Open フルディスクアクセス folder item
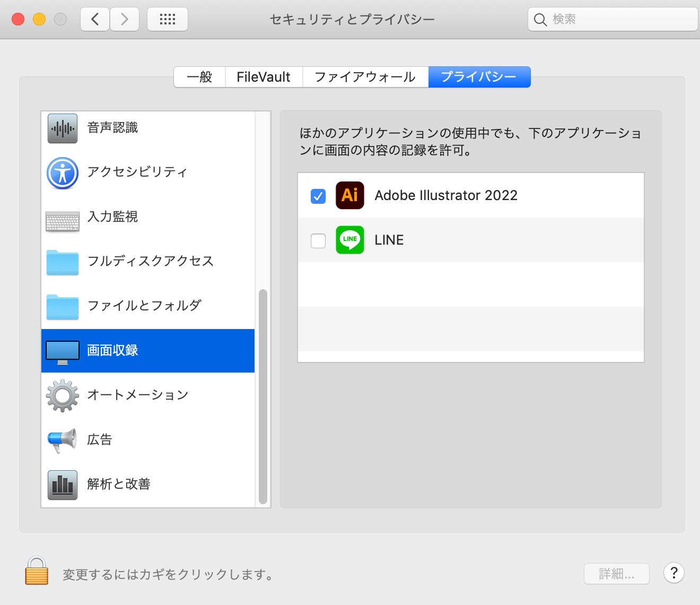 150,262
